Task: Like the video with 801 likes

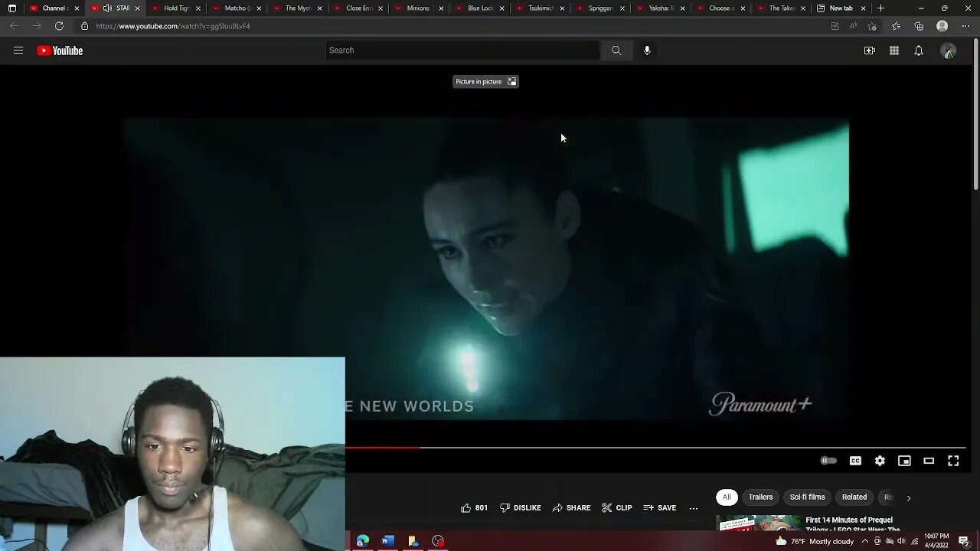Action: (x=474, y=507)
